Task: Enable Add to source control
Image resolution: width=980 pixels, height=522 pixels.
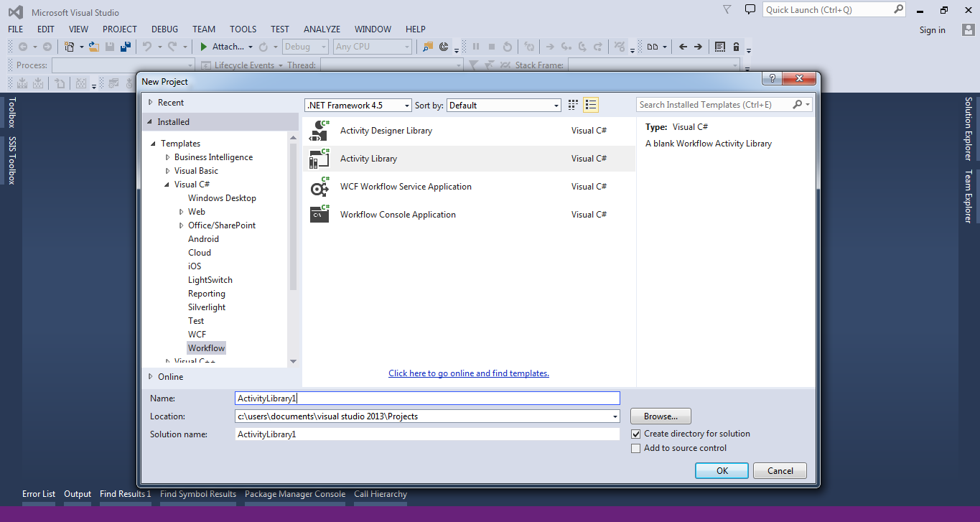Action: coord(635,448)
